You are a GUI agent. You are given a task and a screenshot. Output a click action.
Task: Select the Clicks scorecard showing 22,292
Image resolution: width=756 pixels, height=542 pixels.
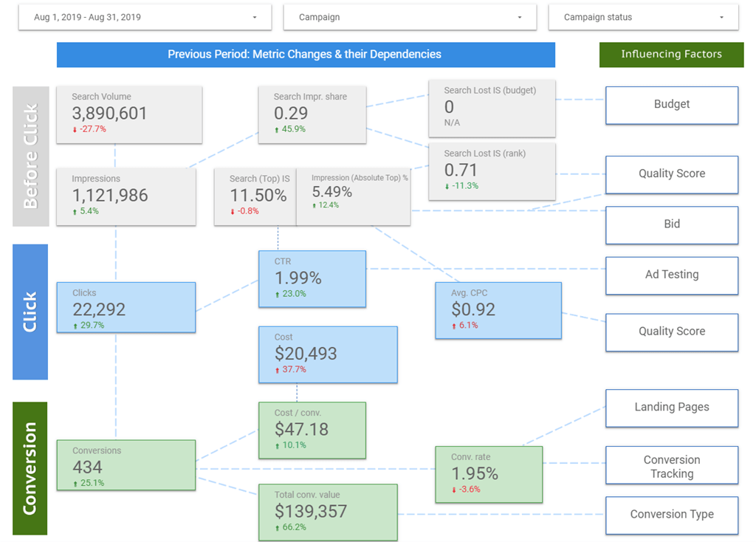pyautogui.click(x=126, y=307)
